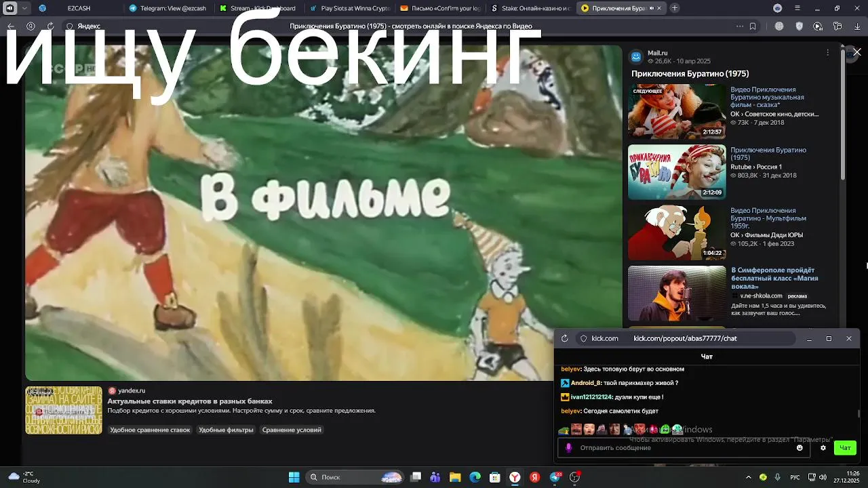Click purple microphone icon in chat input

(568, 448)
